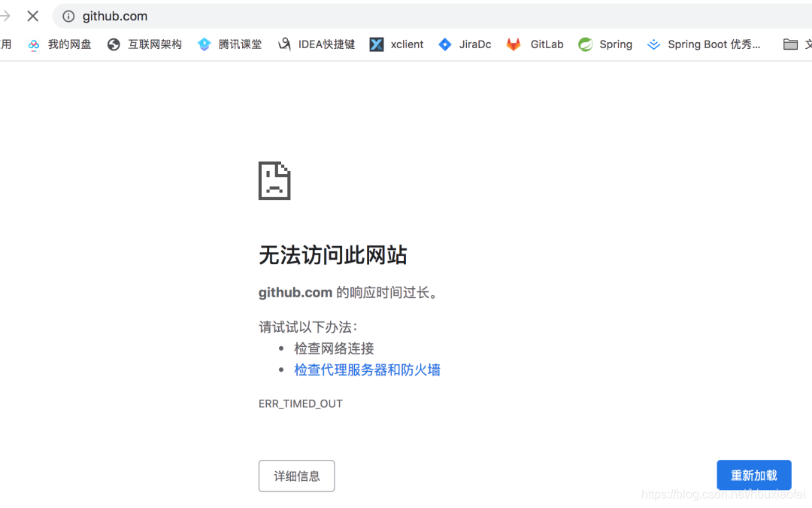Image resolution: width=812 pixels, height=508 pixels.
Task: Click the 检查代理服务器和防火墙 link
Action: coord(367,370)
